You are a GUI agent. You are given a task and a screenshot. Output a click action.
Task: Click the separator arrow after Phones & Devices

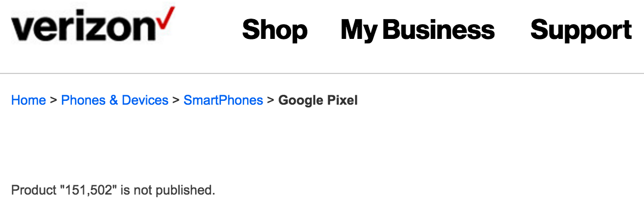176,101
